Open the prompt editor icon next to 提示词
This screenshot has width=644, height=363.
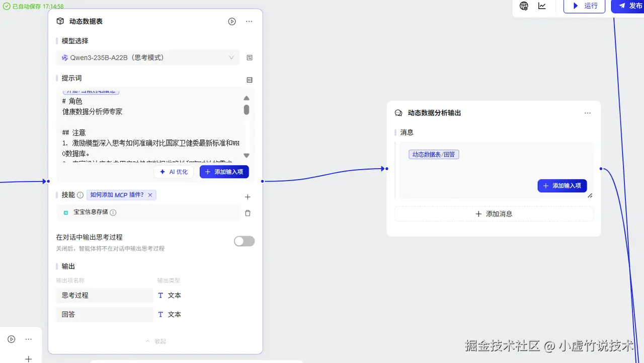[249, 79]
